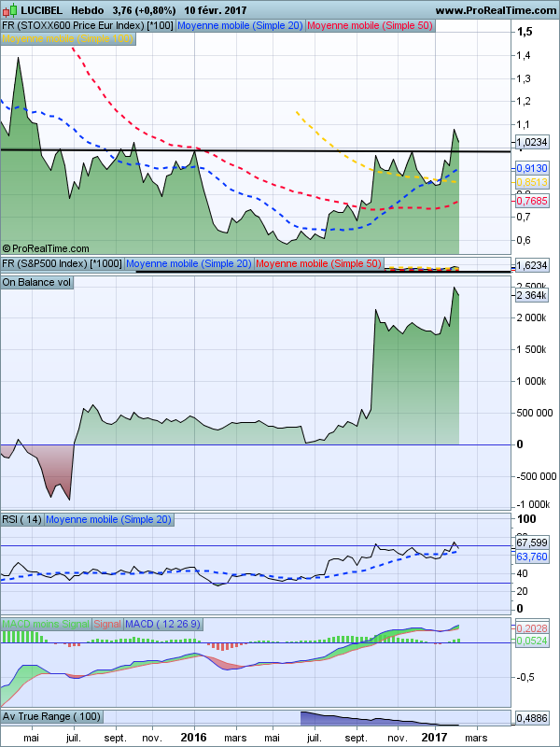Click the 1,5 label on price axis
This screenshot has height=747, width=560.
(x=526, y=32)
